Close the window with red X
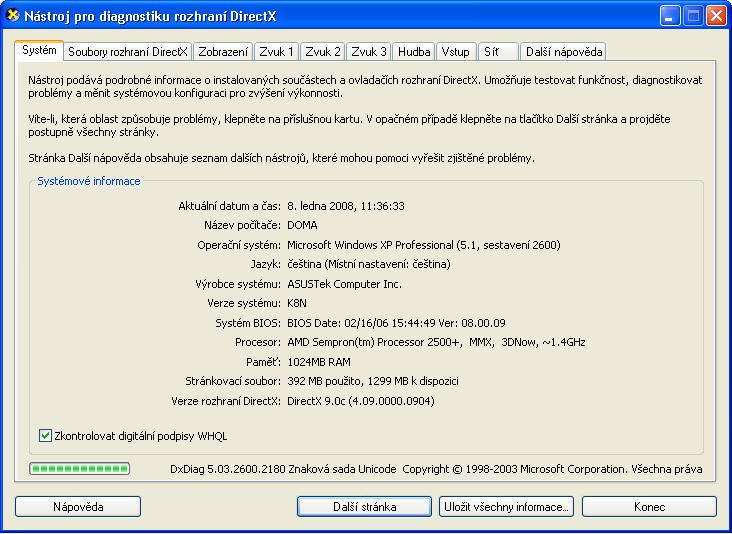732x534 pixels. [x=716, y=16]
